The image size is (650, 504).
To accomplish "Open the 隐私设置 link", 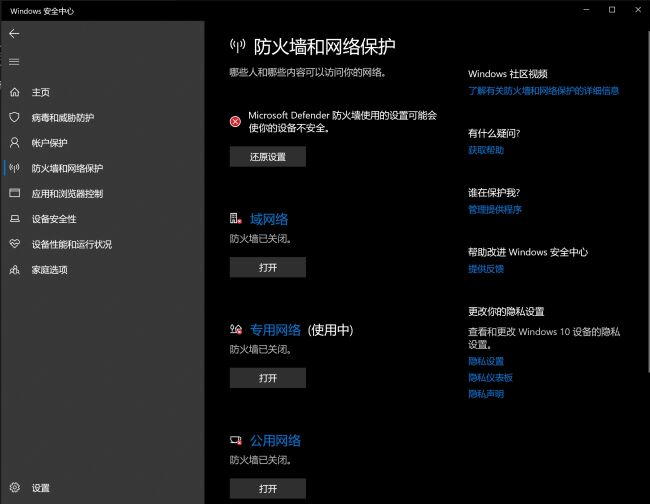I will point(486,361).
